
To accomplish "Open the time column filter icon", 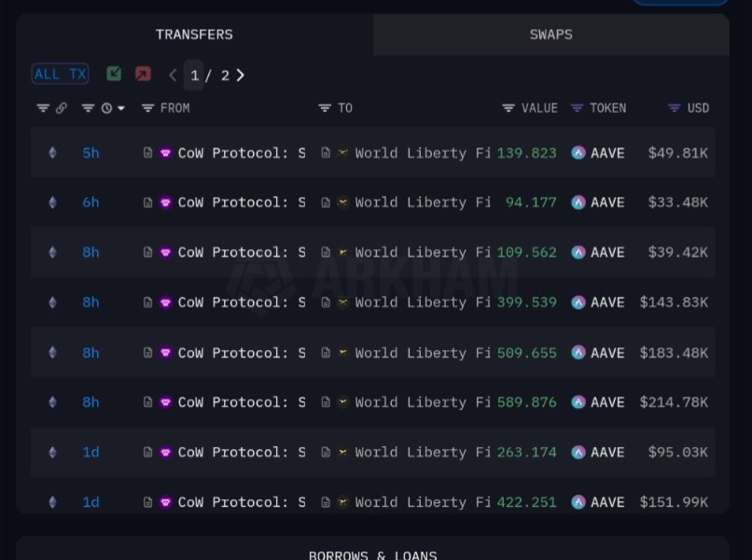I will [x=88, y=108].
